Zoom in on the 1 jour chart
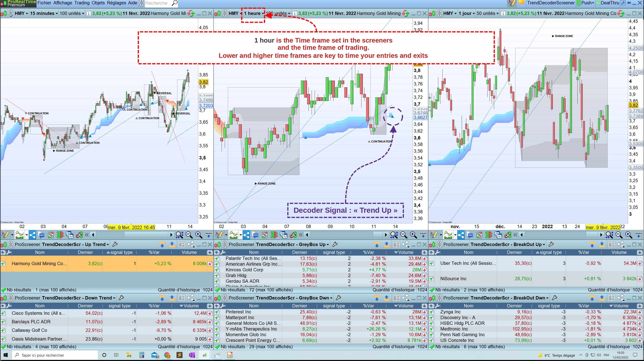Viewport: 644px width, 361px height. click(629, 235)
